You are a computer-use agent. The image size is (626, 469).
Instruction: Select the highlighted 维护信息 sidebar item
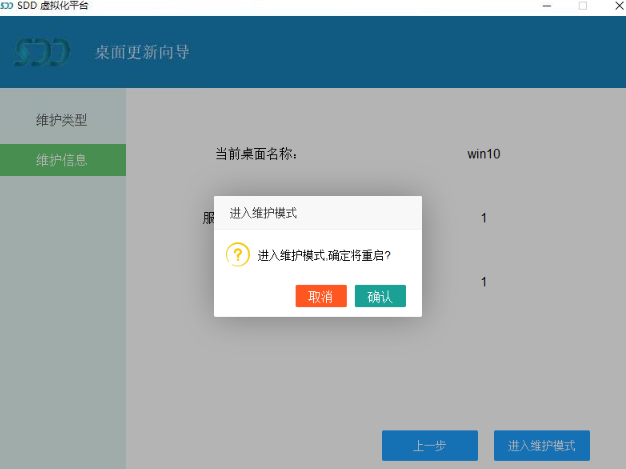click(62, 160)
